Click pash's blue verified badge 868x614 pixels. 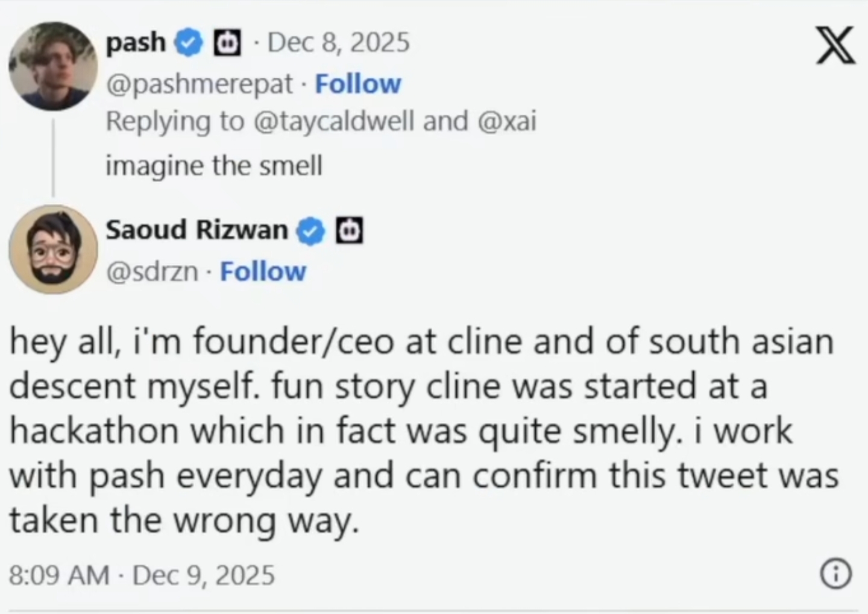tap(189, 43)
